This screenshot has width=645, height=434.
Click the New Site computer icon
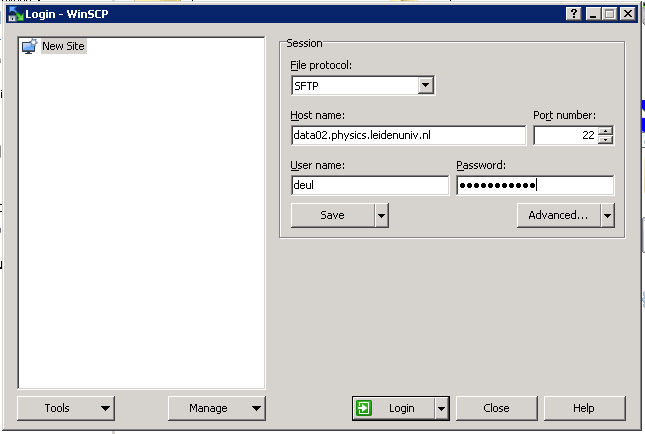click(29, 46)
